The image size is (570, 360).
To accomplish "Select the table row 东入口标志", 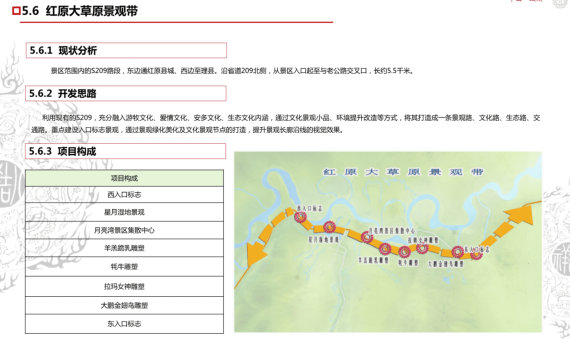I will coord(124,324).
